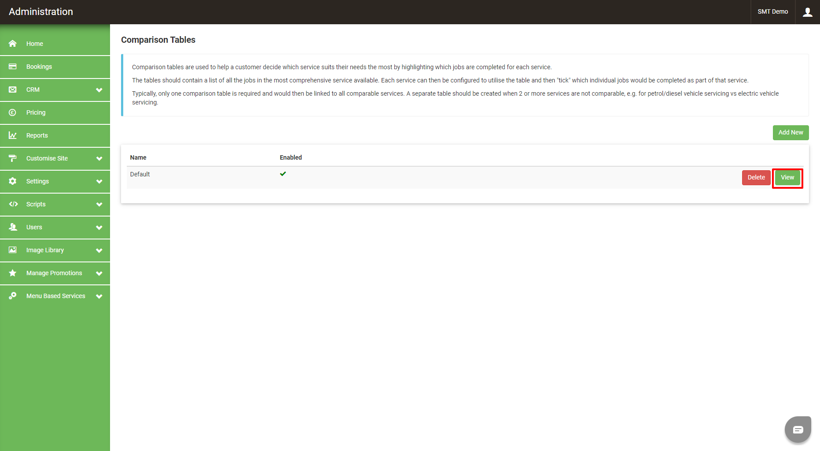Click the Add New button
Screen dimensions: 820x451
791,132
